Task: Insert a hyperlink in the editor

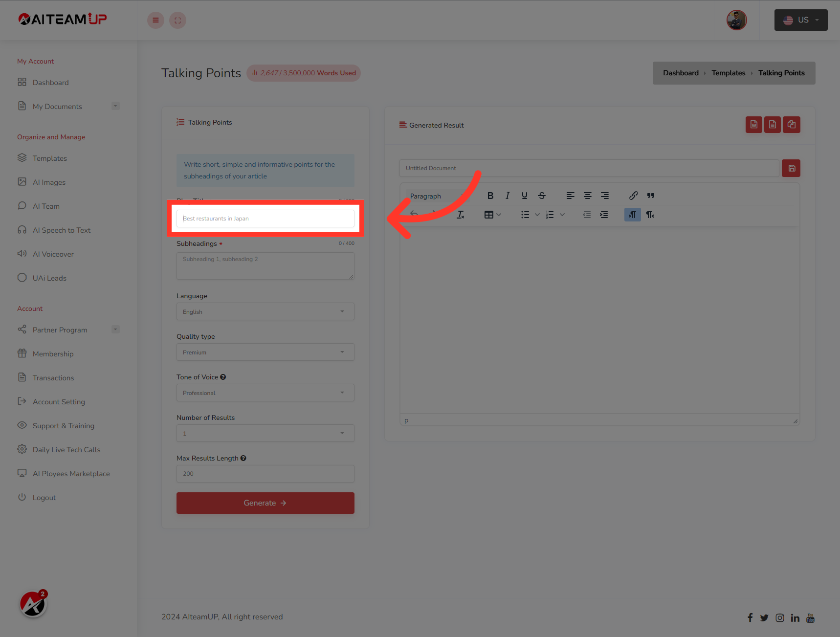Action: click(x=633, y=196)
